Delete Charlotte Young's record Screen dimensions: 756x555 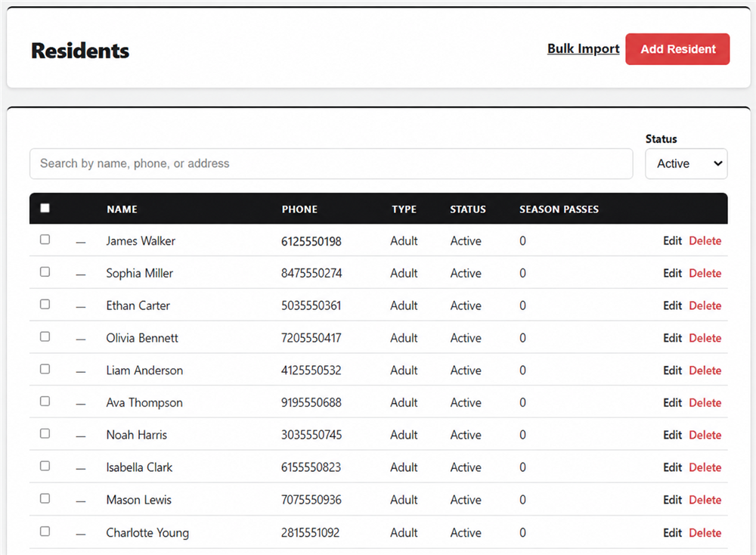click(x=705, y=532)
